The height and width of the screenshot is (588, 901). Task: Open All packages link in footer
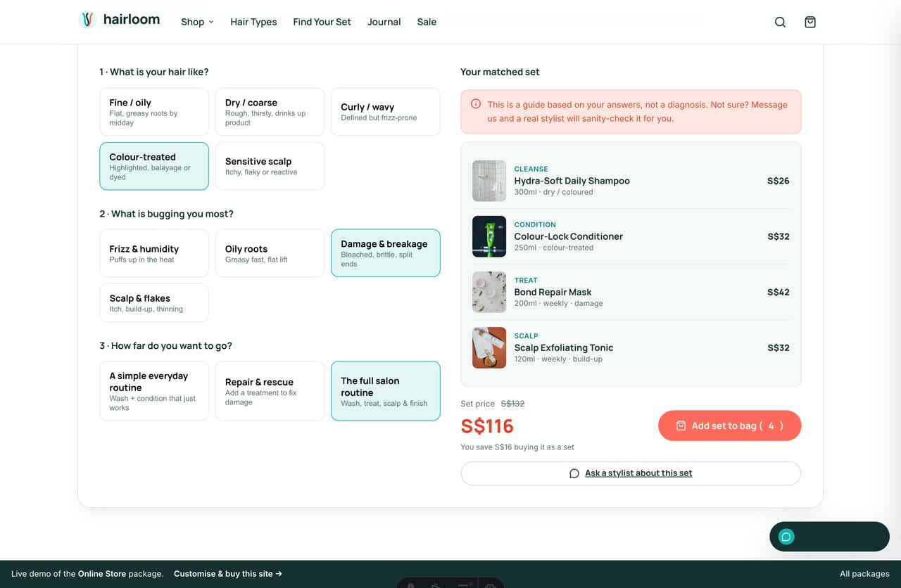point(864,574)
